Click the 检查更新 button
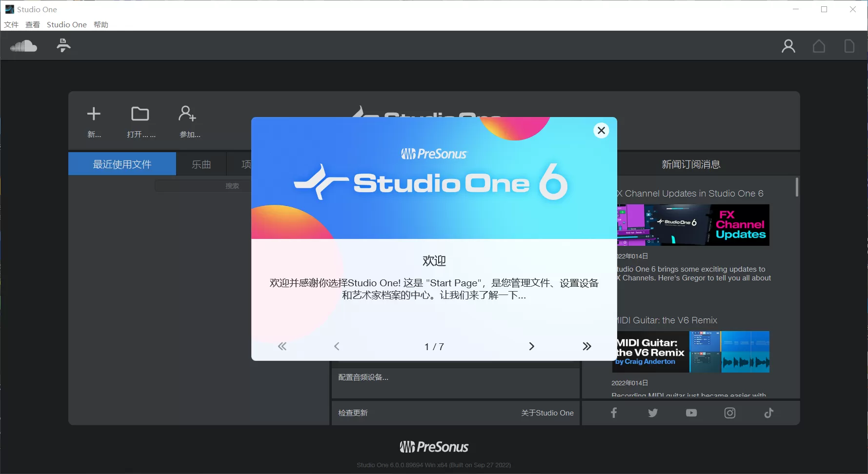 coord(353,413)
